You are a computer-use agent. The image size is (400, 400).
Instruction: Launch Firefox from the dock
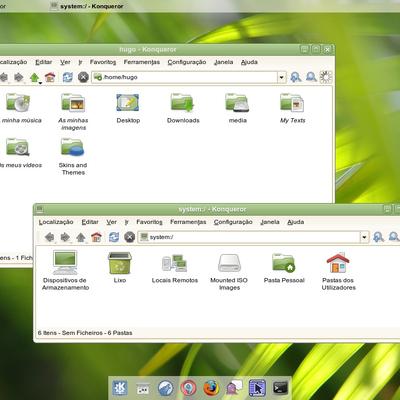pos(211,388)
